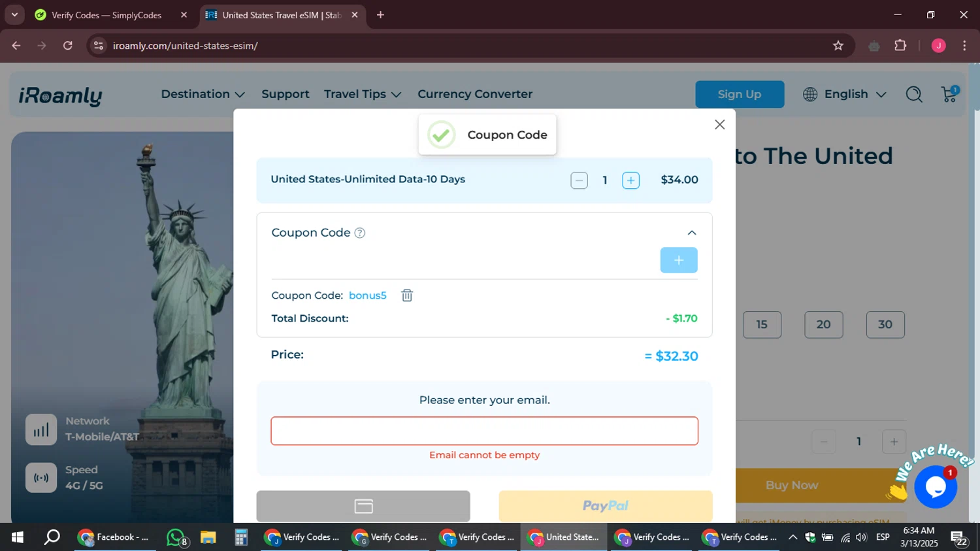Screen dimensions: 980x551
Task: Go back to previous page
Action: pos(16,46)
